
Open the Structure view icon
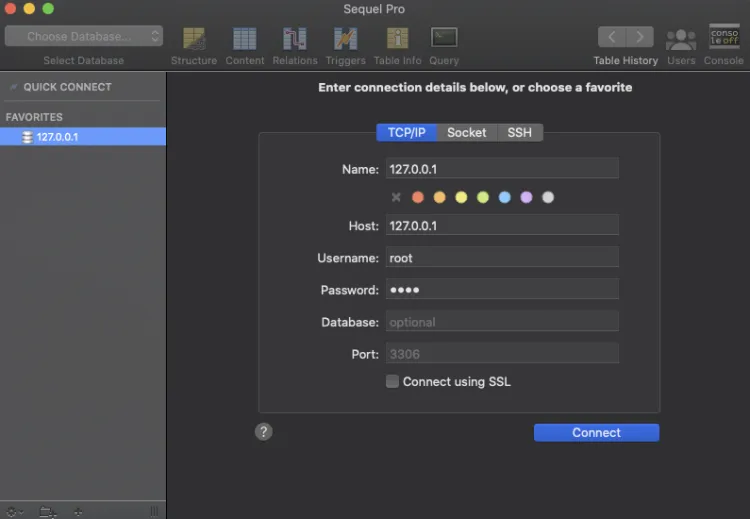coord(194,39)
